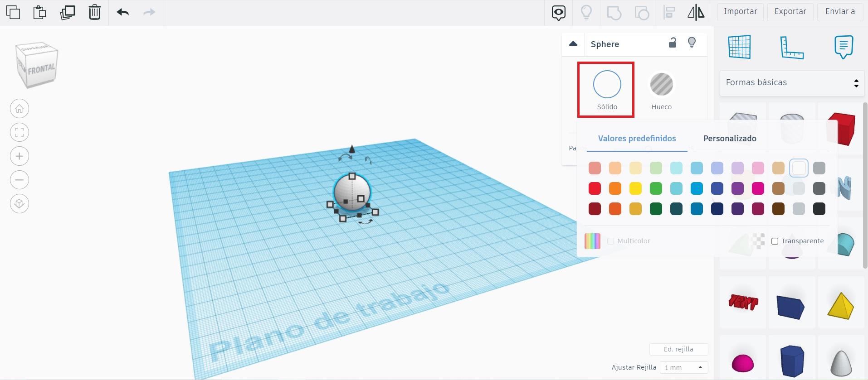Click the Home view button
The height and width of the screenshot is (380, 868).
(x=20, y=109)
